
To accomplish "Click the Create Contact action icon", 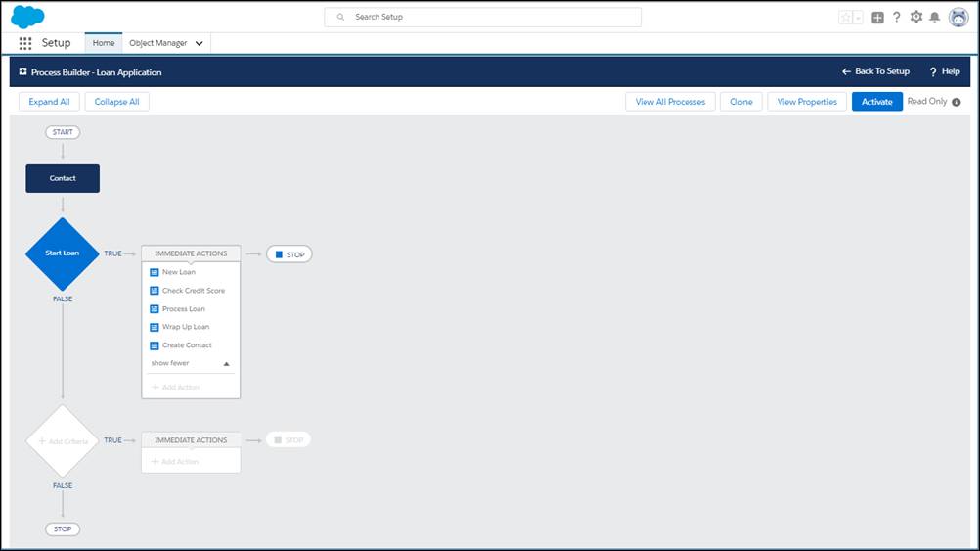I will [155, 345].
